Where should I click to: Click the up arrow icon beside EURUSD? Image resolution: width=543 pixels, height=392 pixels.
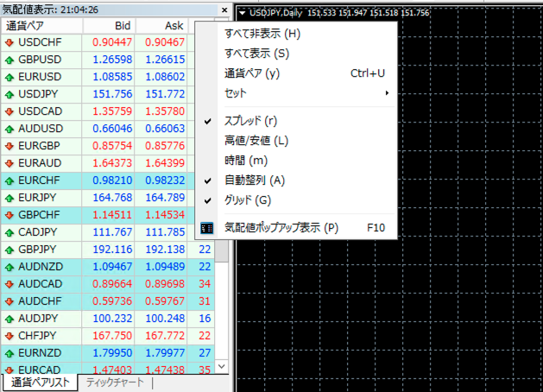point(9,77)
